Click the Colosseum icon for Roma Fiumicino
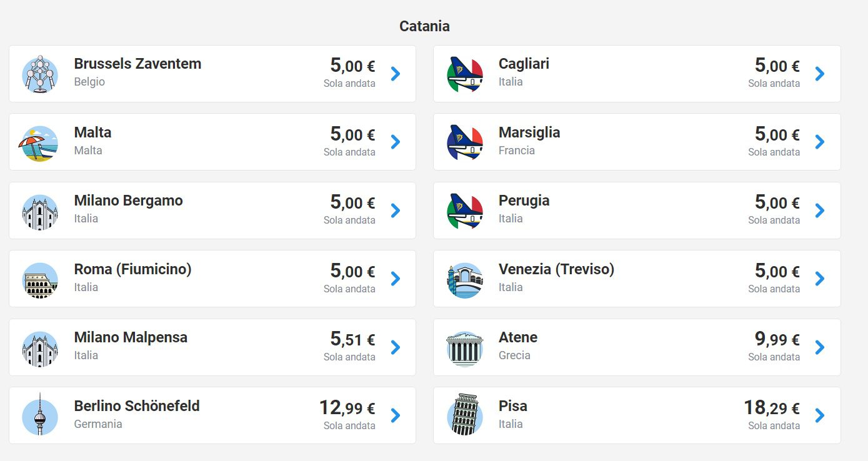Image resolution: width=868 pixels, height=461 pixels. [x=39, y=279]
